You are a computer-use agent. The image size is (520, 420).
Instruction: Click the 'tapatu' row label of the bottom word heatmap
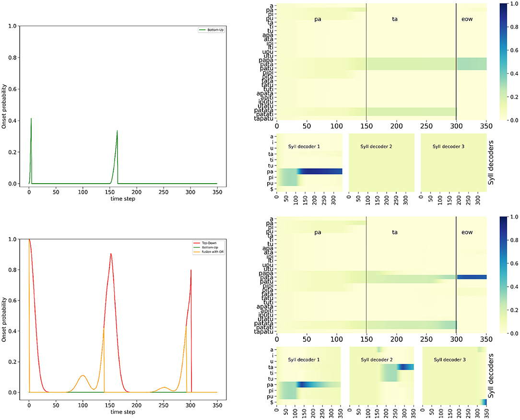pos(264,331)
